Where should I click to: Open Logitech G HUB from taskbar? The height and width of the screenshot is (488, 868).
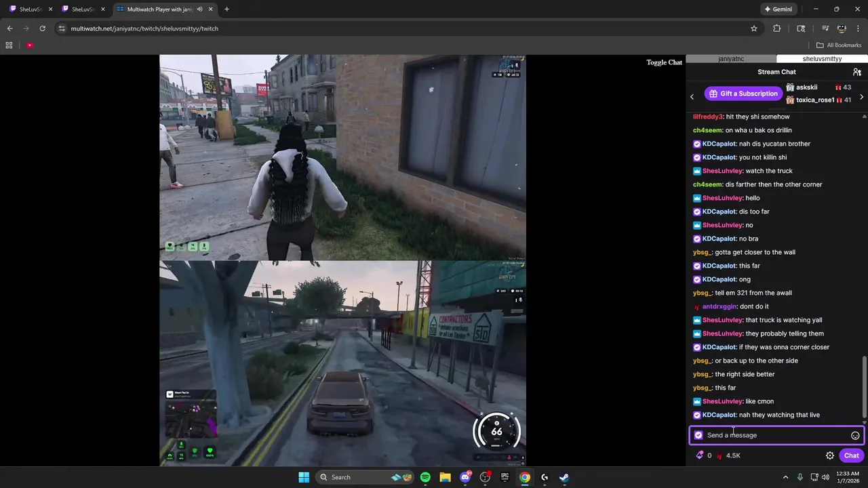545,477
